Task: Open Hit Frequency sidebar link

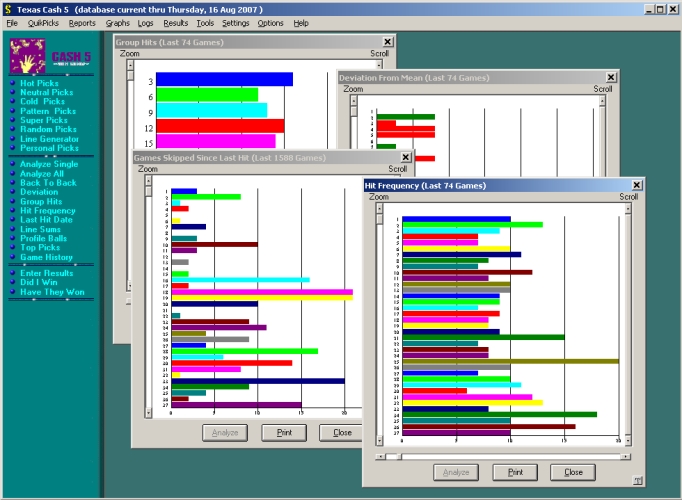Action: pos(47,210)
